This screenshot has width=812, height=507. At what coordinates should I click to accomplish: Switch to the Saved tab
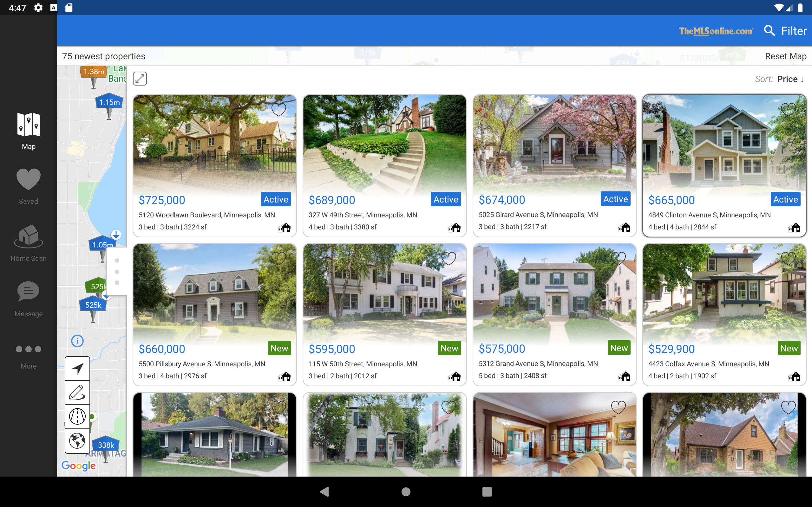tap(29, 186)
